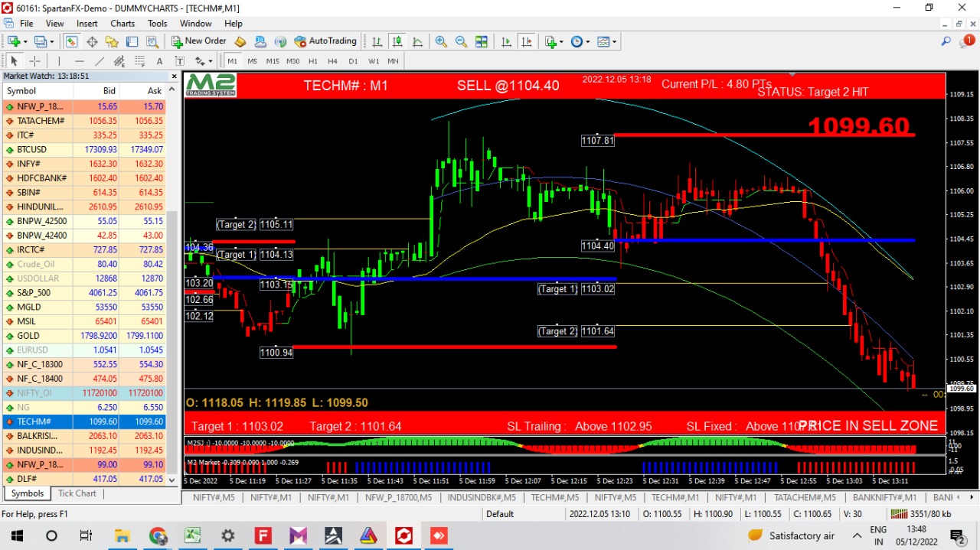Screen dimensions: 980x550
Task: Toggle chart shift
Action: [527, 41]
